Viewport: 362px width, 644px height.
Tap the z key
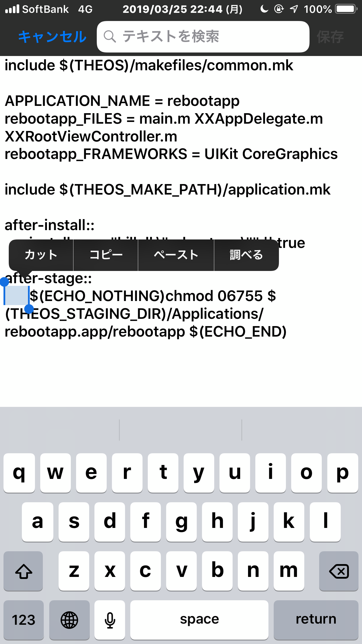point(74,571)
